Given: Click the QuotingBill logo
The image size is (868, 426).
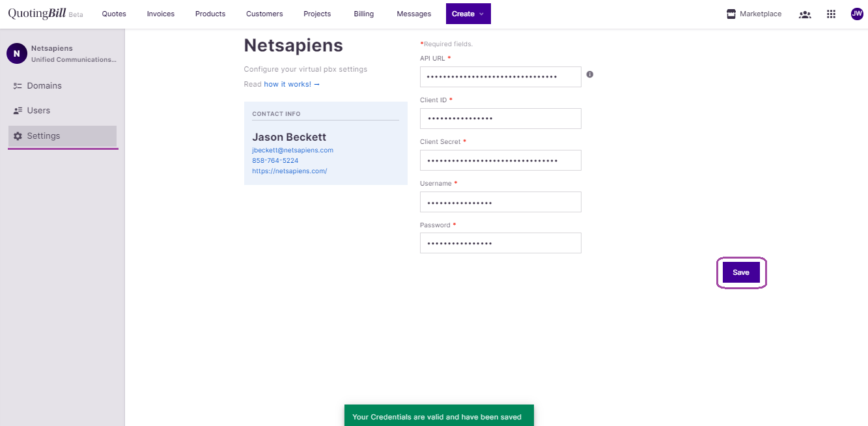Looking at the screenshot, I should [37, 14].
